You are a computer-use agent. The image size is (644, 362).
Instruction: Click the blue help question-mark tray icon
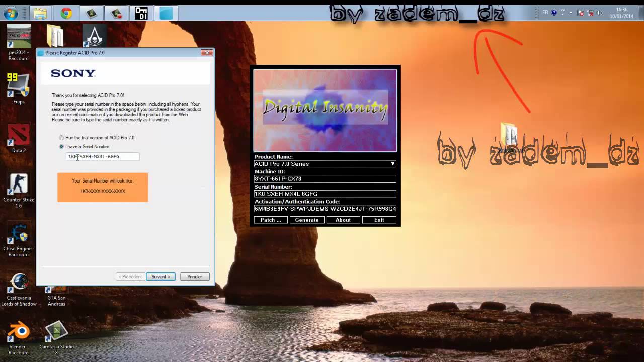point(554,12)
